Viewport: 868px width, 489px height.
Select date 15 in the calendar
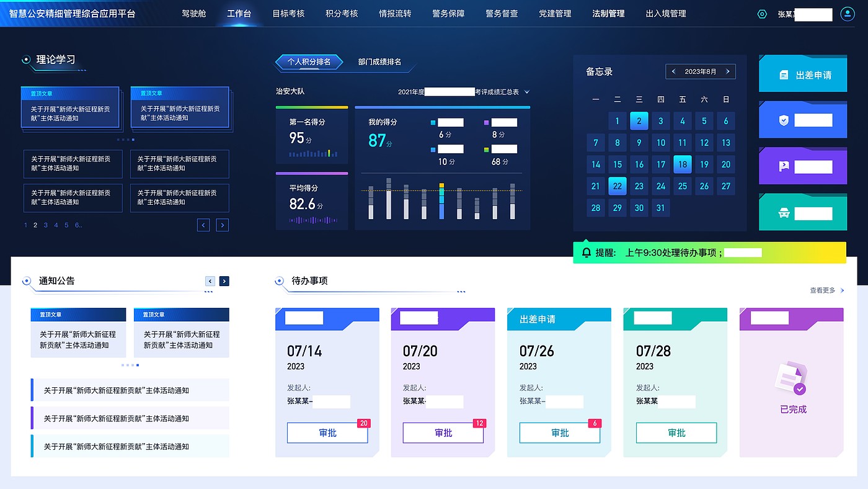click(618, 164)
